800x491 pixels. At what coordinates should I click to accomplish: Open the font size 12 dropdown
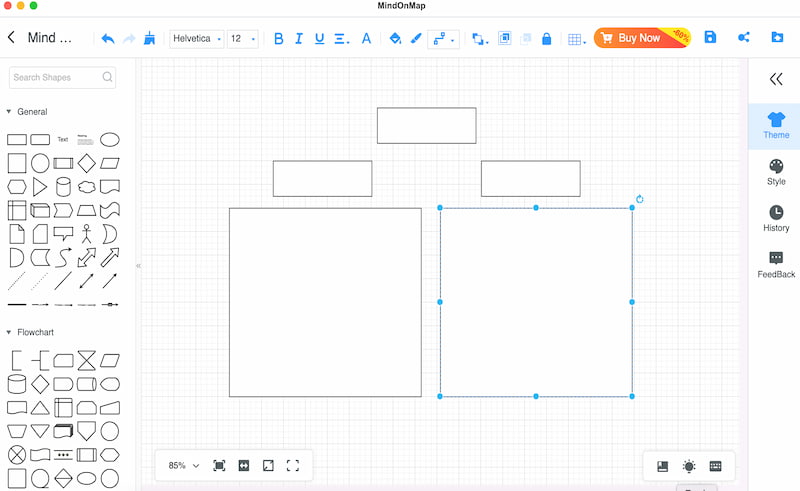click(242, 38)
